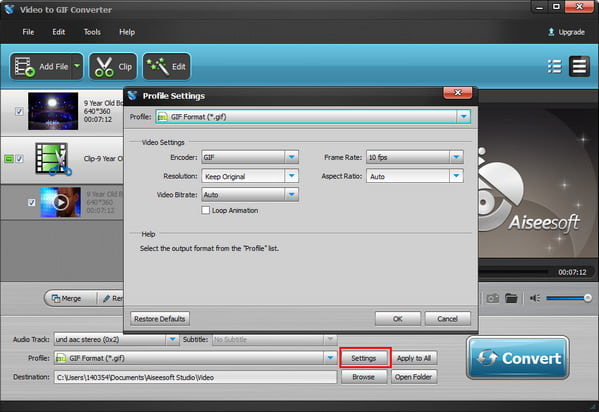Expand the Audio Track dropdown
This screenshot has width=599, height=412.
(x=172, y=339)
